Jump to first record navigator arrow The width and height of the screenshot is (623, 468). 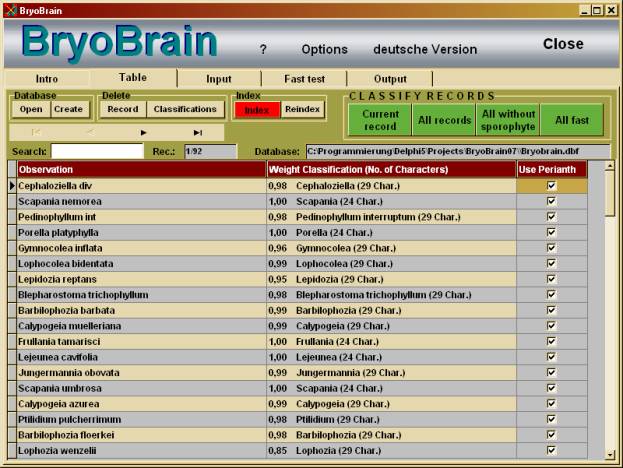click(x=37, y=132)
